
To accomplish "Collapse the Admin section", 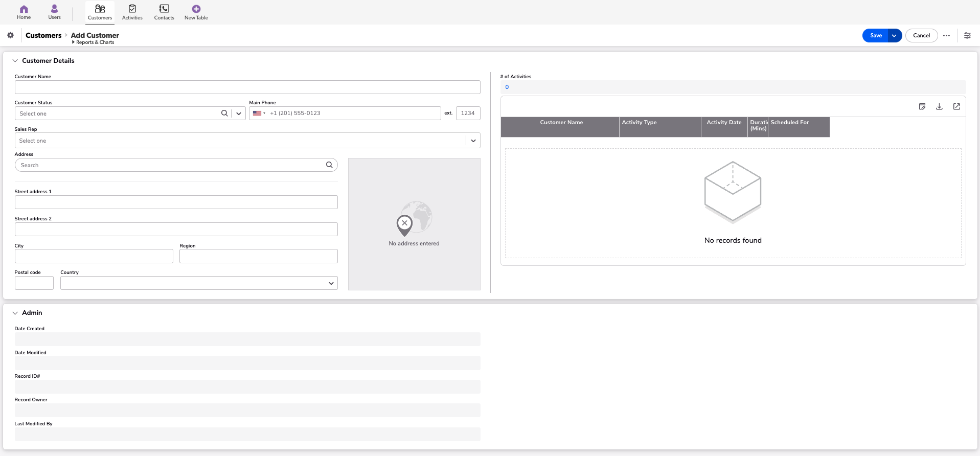I will (15, 313).
